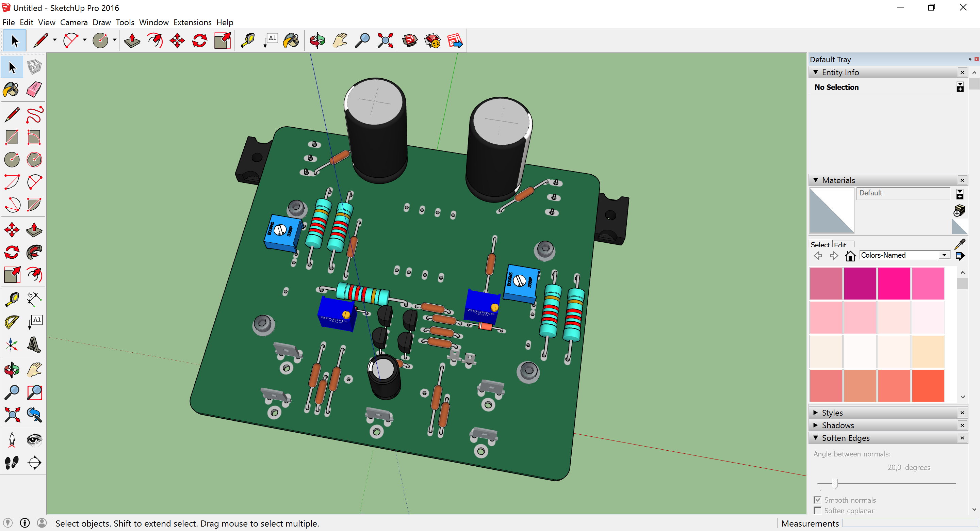The width and height of the screenshot is (980, 531).
Task: Select the Position Camera tool
Action: [12, 440]
